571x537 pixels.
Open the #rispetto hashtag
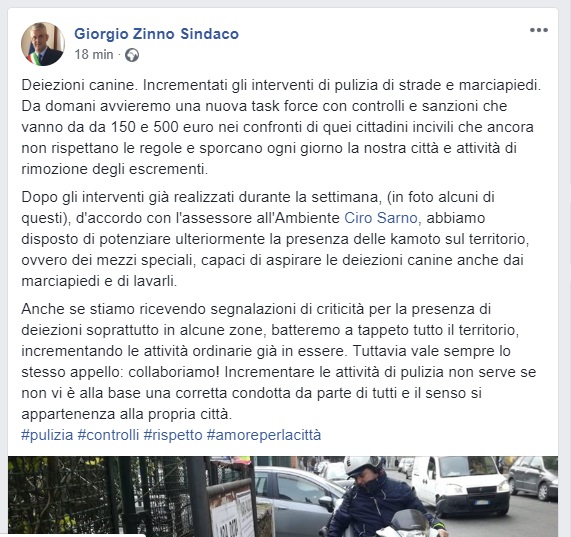click(173, 435)
